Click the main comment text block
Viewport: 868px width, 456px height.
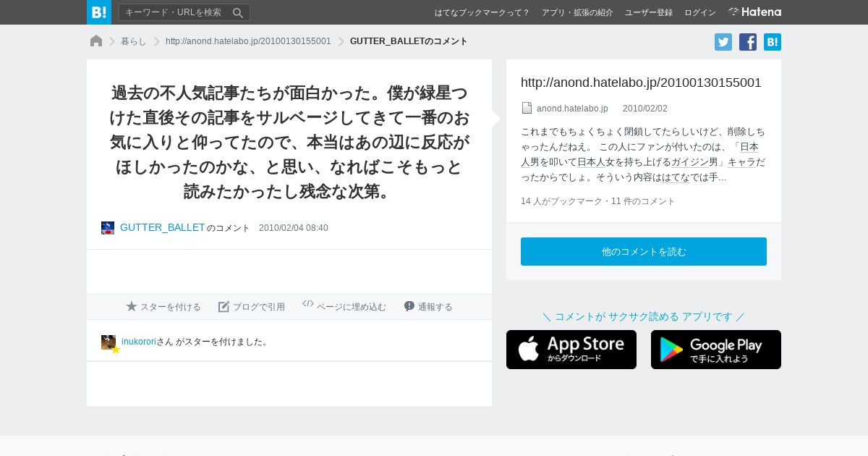tap(289, 143)
